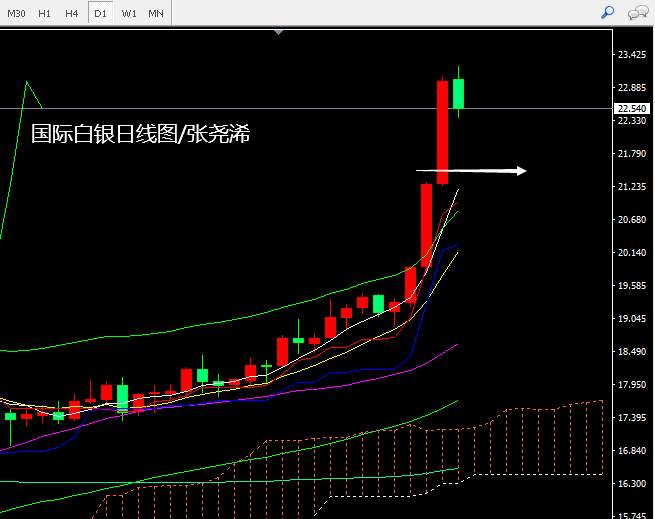Click the 16.840 price scale value

tap(632, 450)
